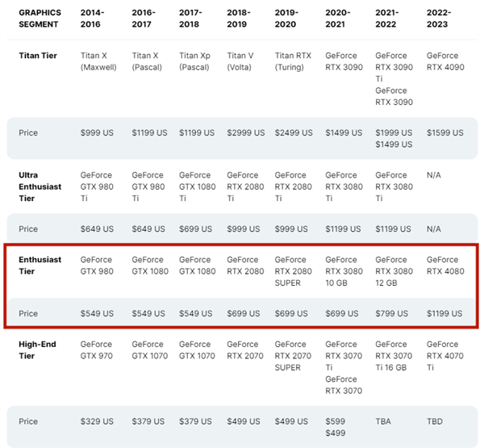This screenshot has height=448, width=484.
Task: Click the Titan Tier row label
Action: [x=38, y=56]
